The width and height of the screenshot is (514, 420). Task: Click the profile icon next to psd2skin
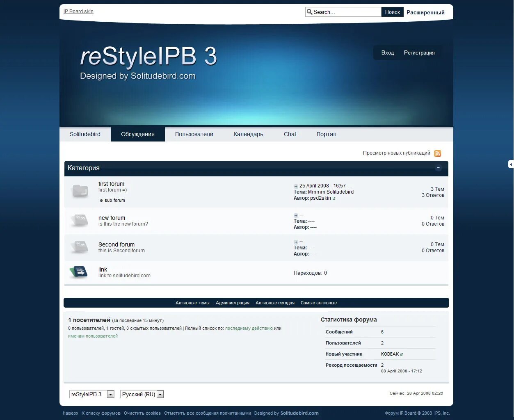click(x=334, y=199)
